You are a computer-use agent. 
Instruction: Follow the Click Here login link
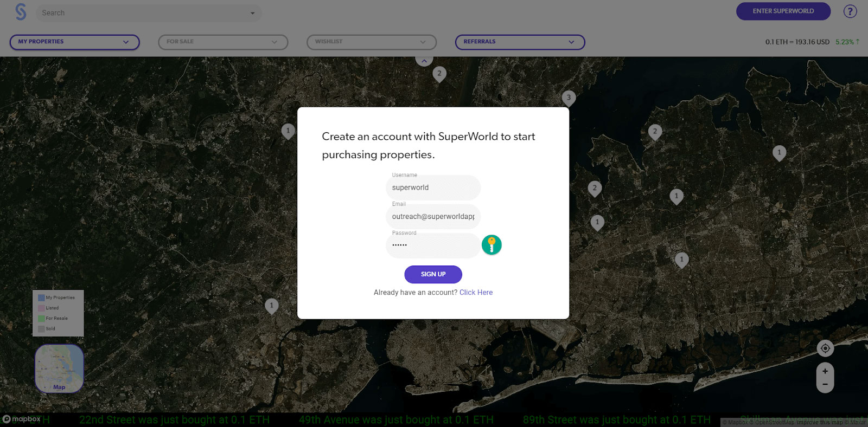point(476,292)
